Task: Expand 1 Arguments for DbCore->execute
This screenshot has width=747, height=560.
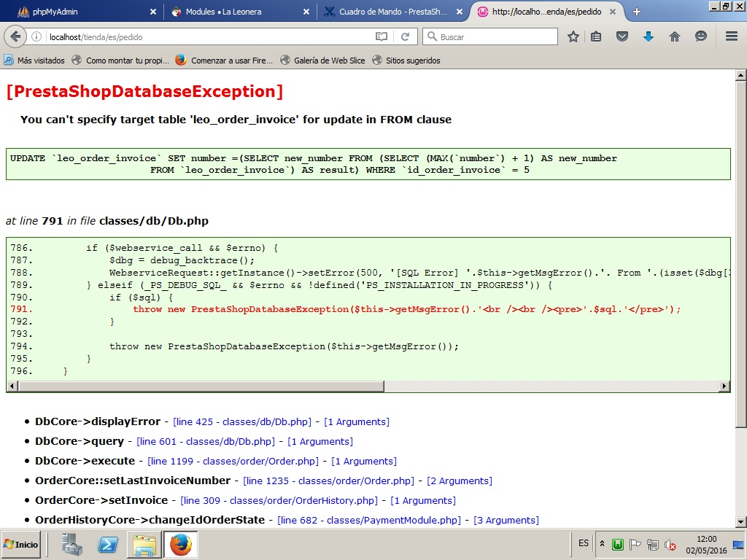Action: pos(364,461)
